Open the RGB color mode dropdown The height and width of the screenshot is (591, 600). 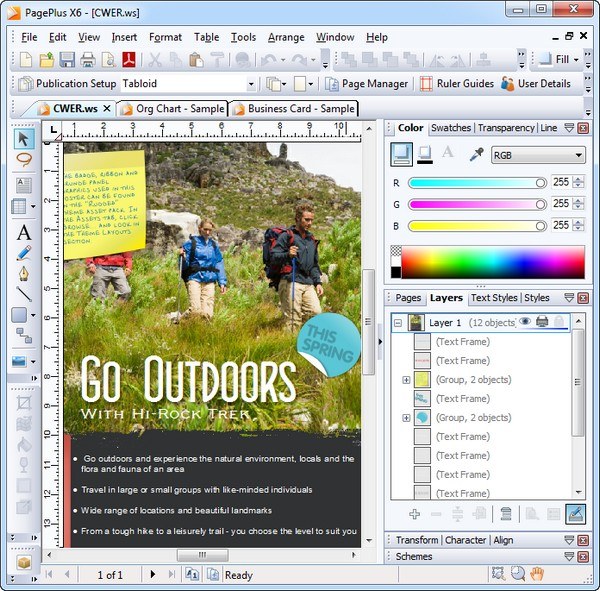(537, 155)
